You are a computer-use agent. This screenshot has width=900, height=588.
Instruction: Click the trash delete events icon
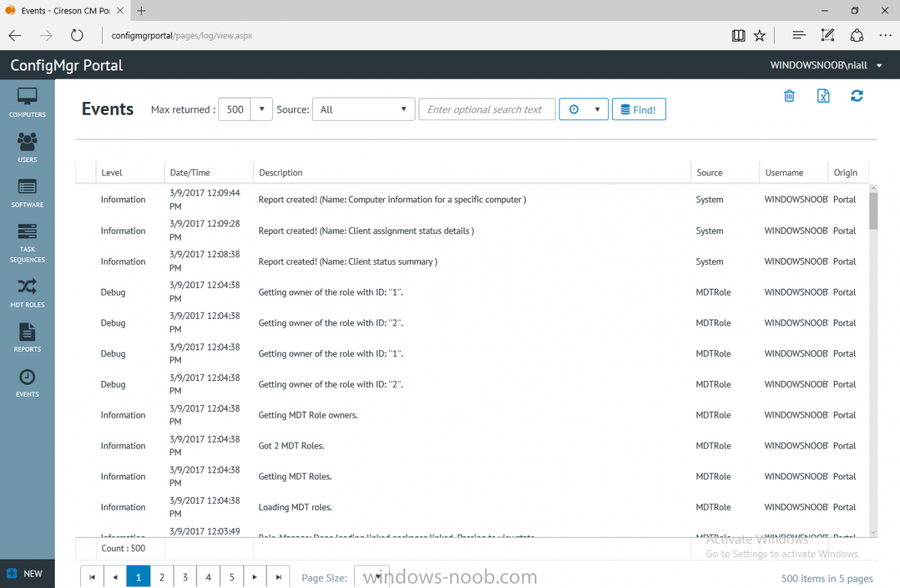point(789,95)
